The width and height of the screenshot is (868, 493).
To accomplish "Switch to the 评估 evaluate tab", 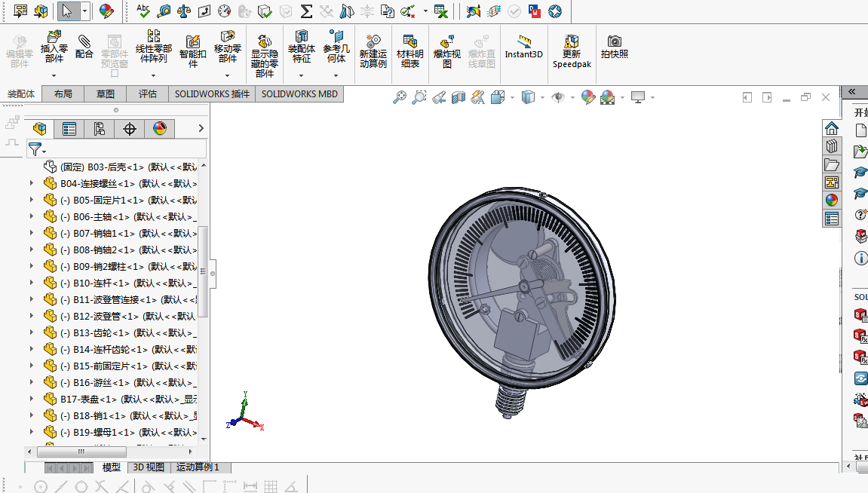I will pos(147,94).
